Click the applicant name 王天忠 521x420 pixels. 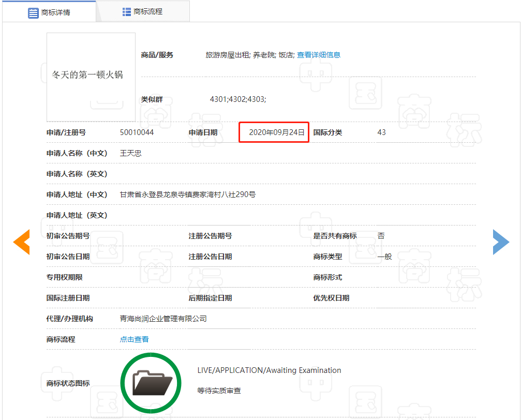point(130,153)
